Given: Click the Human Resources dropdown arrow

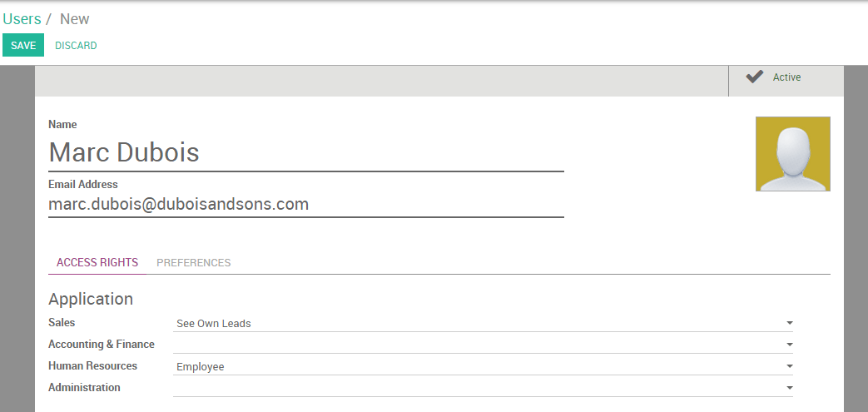Looking at the screenshot, I should (789, 366).
